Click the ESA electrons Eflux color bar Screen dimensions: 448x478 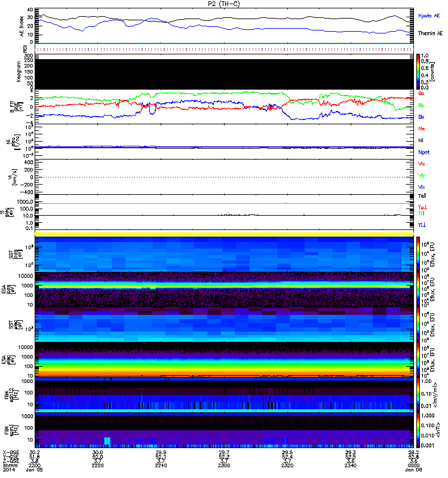418,360
